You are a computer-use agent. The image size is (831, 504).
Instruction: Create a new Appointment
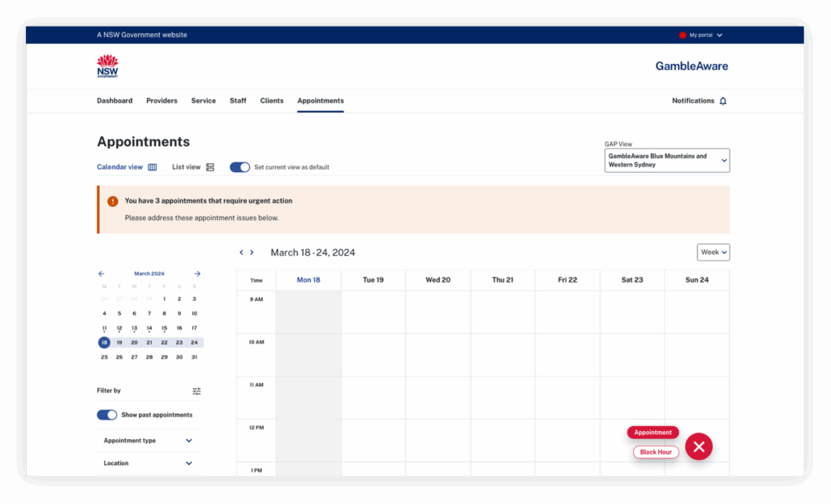pos(652,432)
